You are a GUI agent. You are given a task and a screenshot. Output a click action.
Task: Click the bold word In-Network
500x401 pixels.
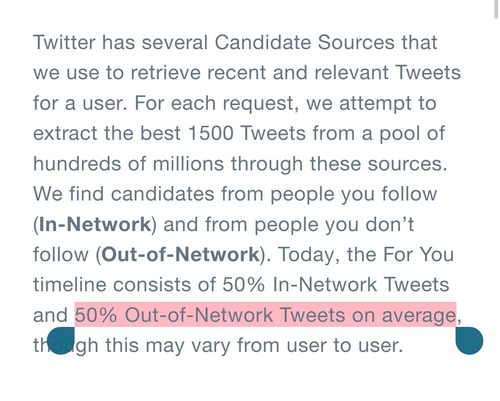95,224
